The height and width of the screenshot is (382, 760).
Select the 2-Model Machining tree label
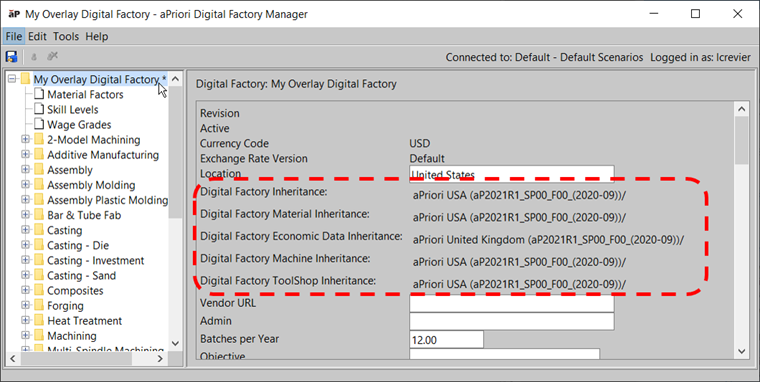point(94,140)
